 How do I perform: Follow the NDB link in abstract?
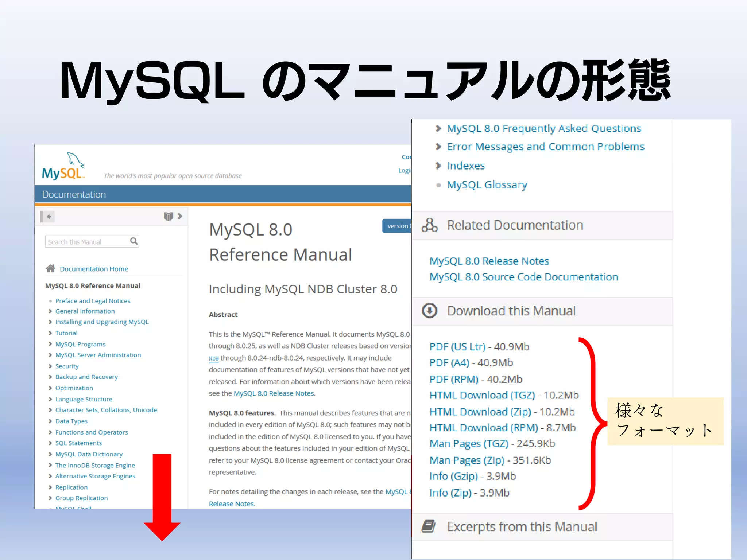tap(213, 358)
